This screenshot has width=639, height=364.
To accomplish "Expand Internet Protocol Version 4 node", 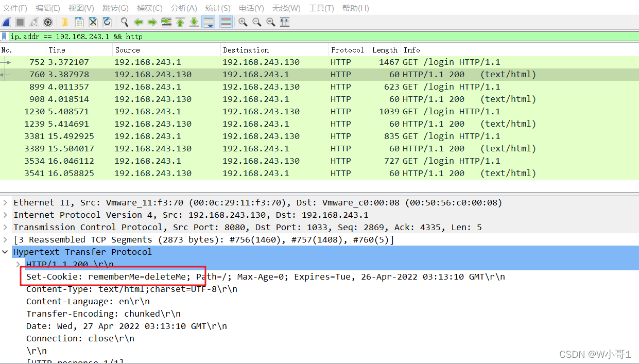I will (5, 215).
